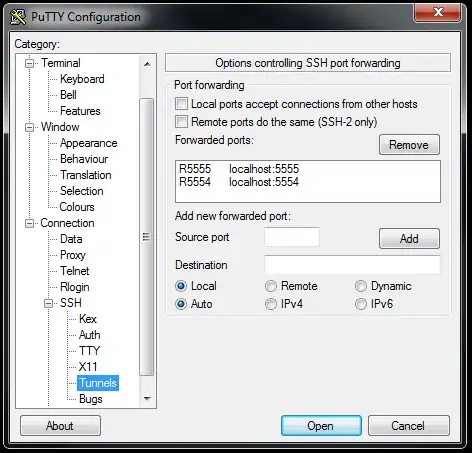Select the Proxy category item

click(x=73, y=255)
